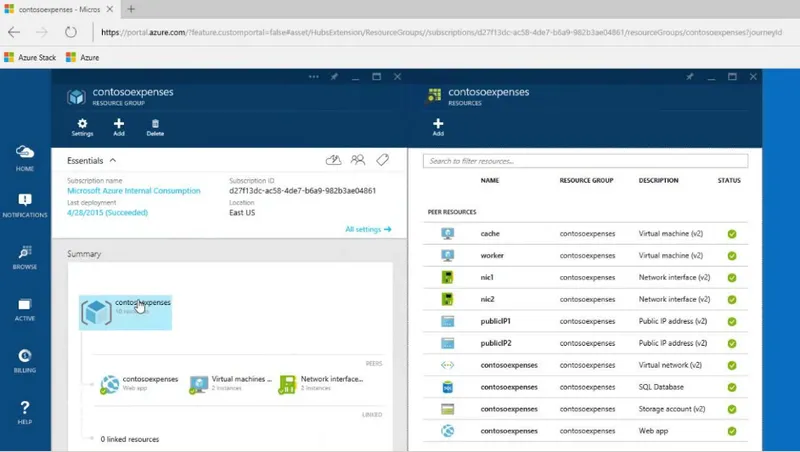Sort by the NAME column header
Viewport: 800px width, 452px height.
490,181
